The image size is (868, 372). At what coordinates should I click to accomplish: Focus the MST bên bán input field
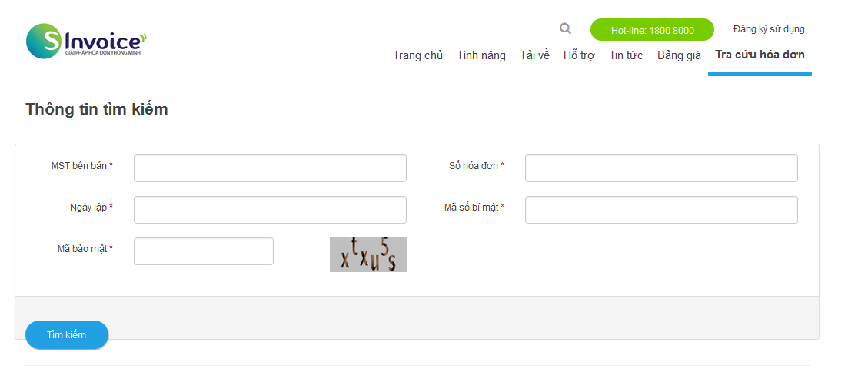pyautogui.click(x=270, y=168)
